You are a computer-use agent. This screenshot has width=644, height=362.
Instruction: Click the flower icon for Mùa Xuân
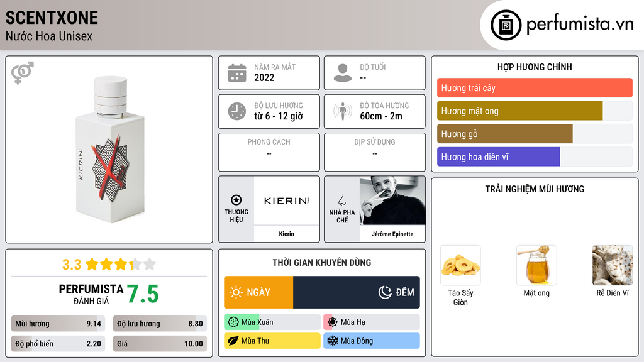(x=233, y=322)
